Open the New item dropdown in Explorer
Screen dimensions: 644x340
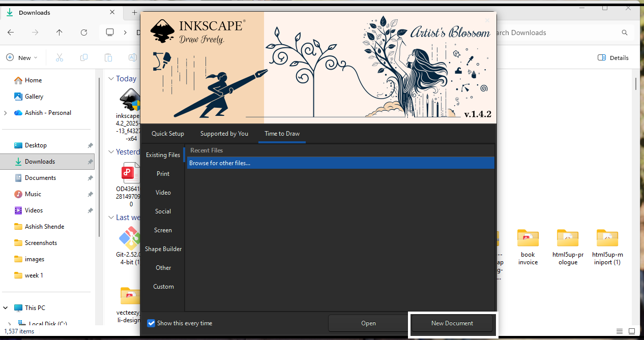click(22, 57)
